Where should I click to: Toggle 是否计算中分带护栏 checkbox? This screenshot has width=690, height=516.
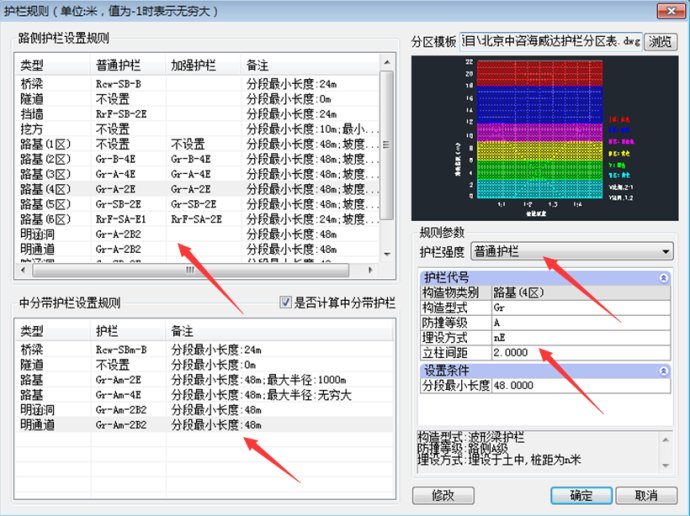(288, 302)
